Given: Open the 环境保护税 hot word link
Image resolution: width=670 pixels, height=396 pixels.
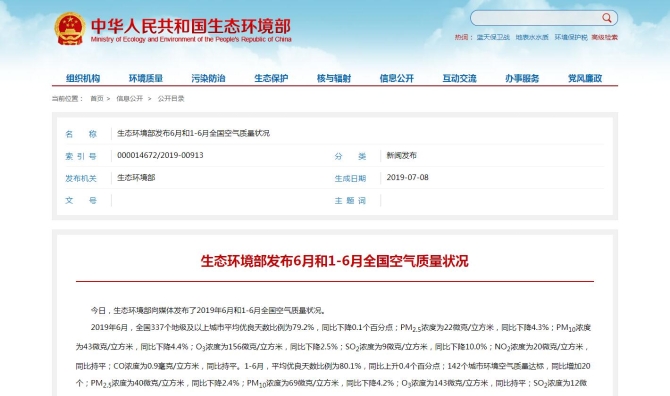Looking at the screenshot, I should click(x=570, y=38).
